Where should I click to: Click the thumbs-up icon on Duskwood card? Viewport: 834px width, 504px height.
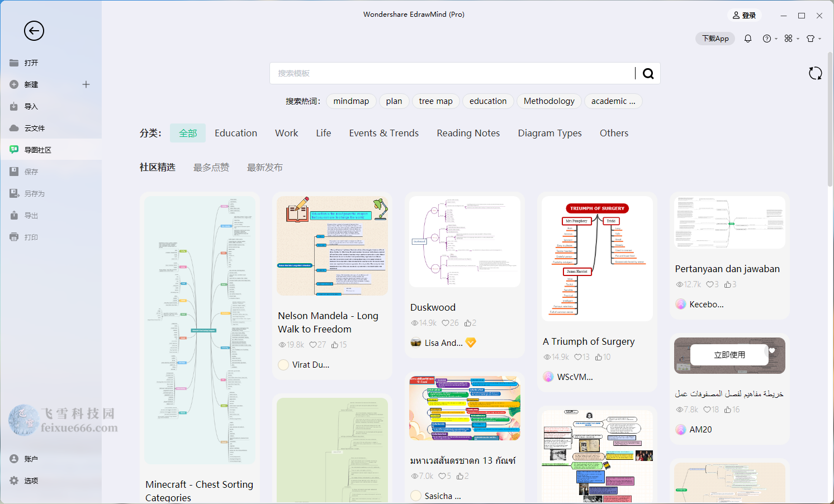pos(467,323)
